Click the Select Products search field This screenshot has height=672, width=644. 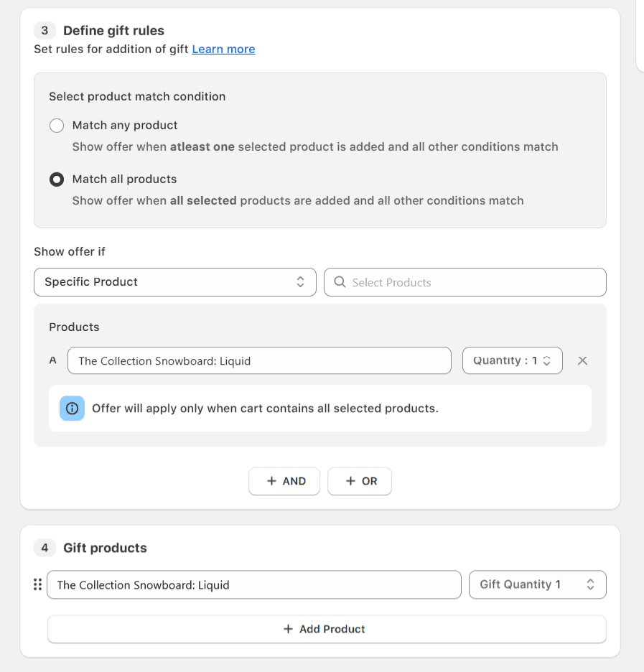point(474,282)
